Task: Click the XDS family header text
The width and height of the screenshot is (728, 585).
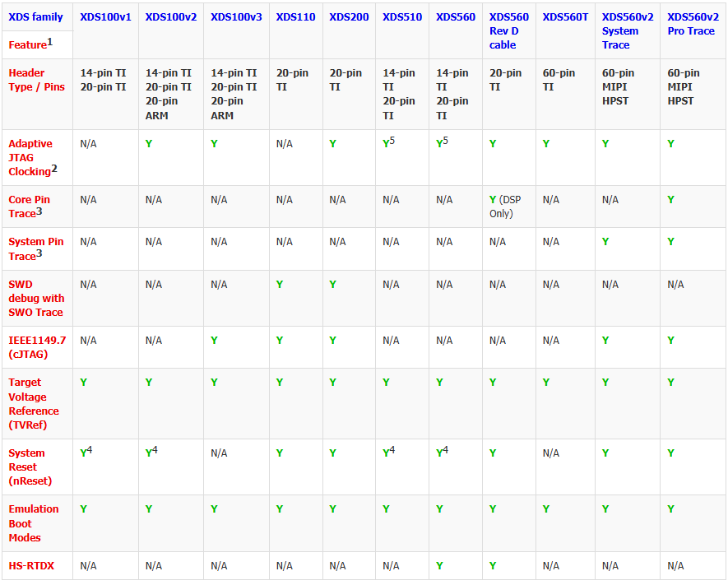Action: [x=35, y=17]
